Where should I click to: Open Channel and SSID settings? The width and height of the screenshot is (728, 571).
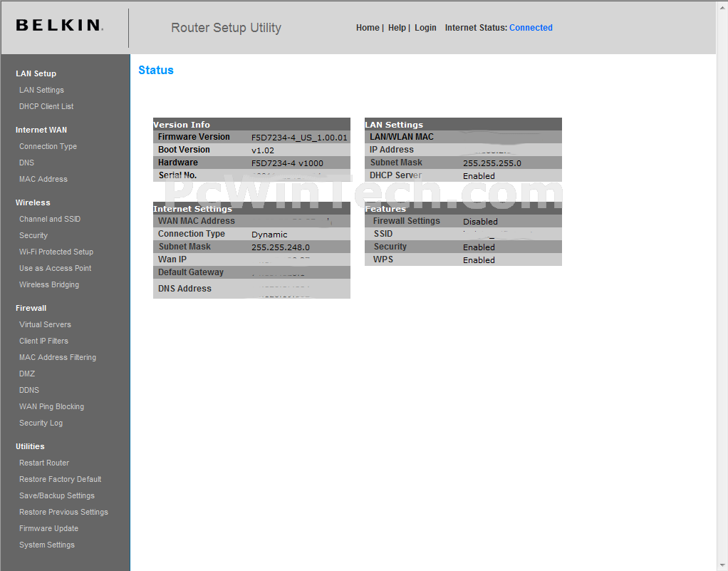click(50, 219)
